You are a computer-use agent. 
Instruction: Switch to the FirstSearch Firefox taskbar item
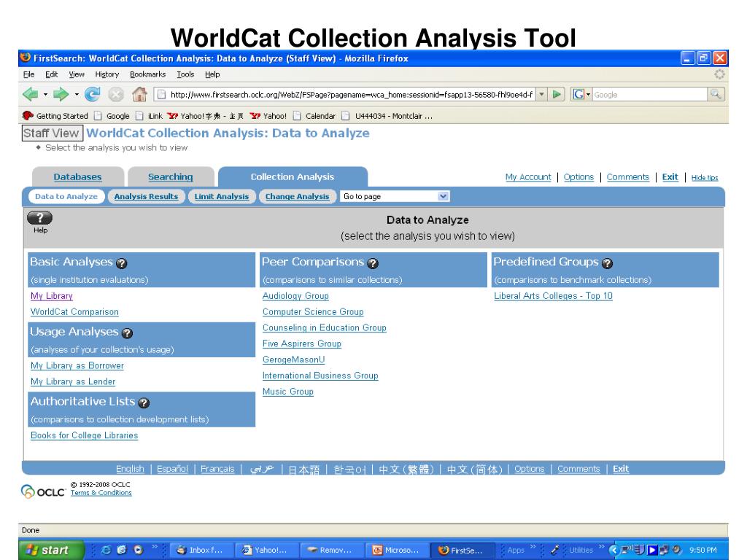point(462,550)
